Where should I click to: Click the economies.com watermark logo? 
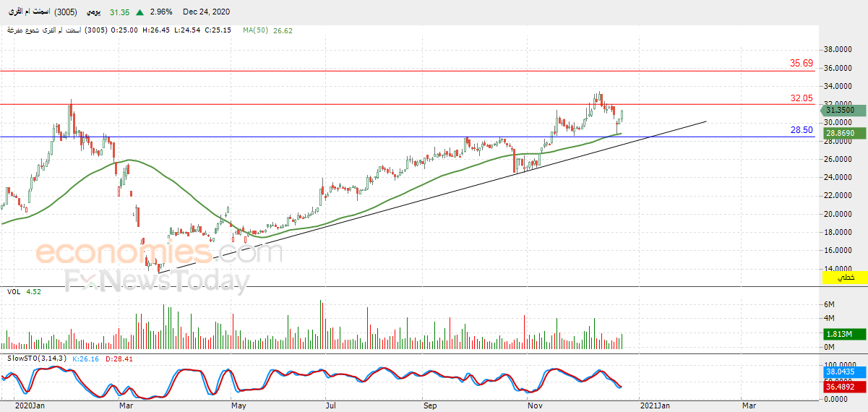159,253
